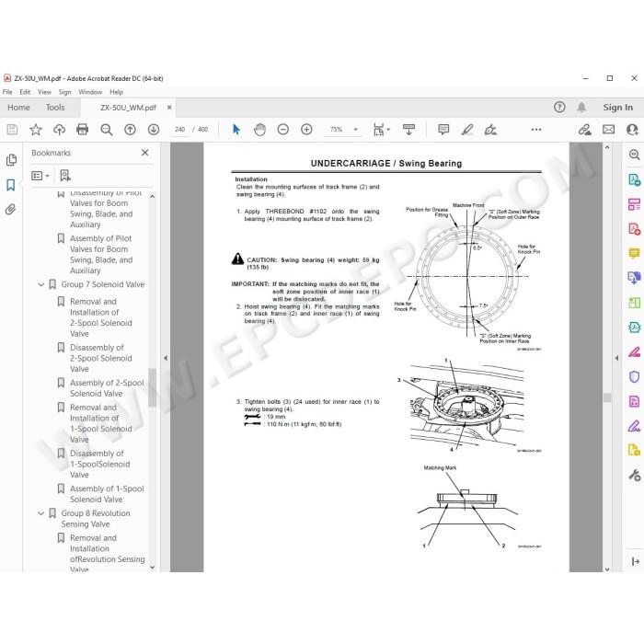Click the upload to cloud icon

point(59,130)
